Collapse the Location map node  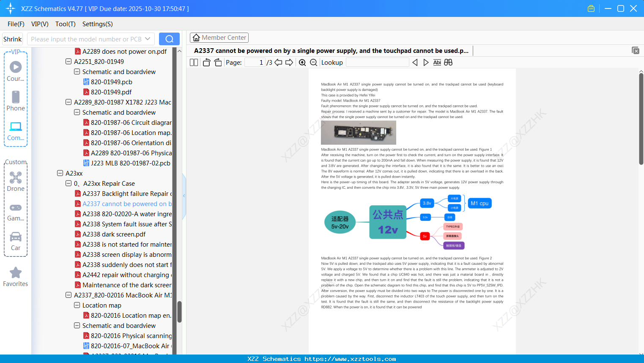click(77, 305)
